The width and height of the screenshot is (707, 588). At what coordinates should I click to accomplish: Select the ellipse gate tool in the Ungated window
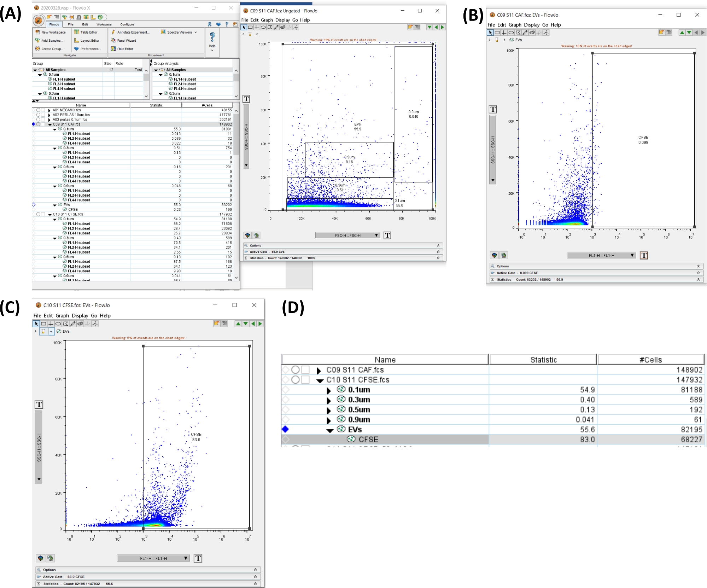263,27
